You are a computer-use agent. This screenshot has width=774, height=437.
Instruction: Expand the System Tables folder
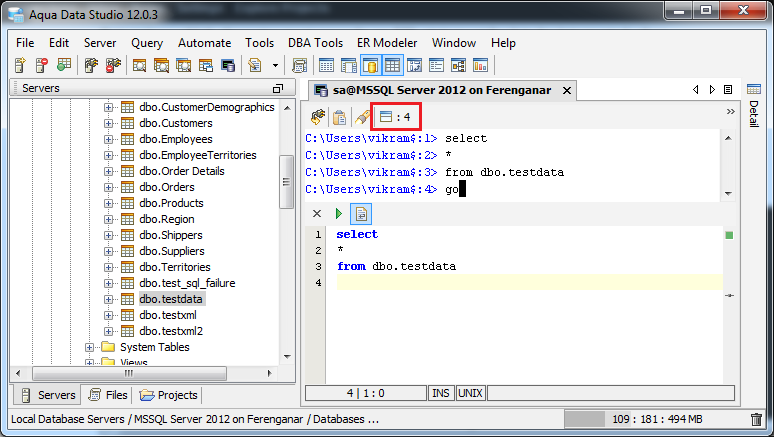click(x=89, y=348)
